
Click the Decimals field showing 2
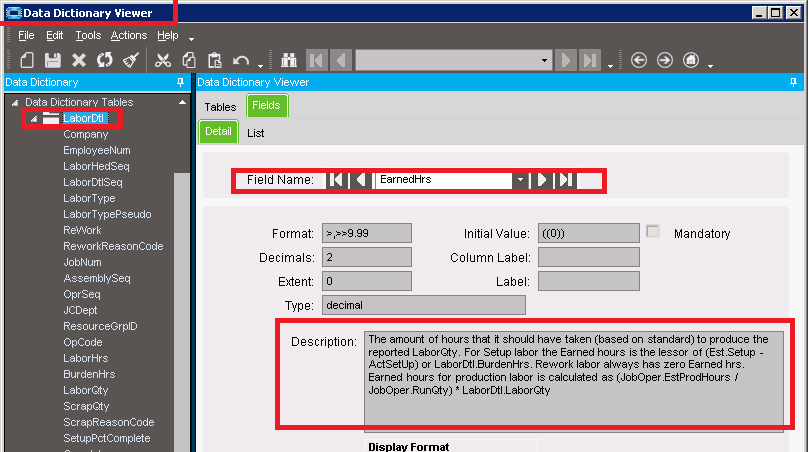coord(367,257)
